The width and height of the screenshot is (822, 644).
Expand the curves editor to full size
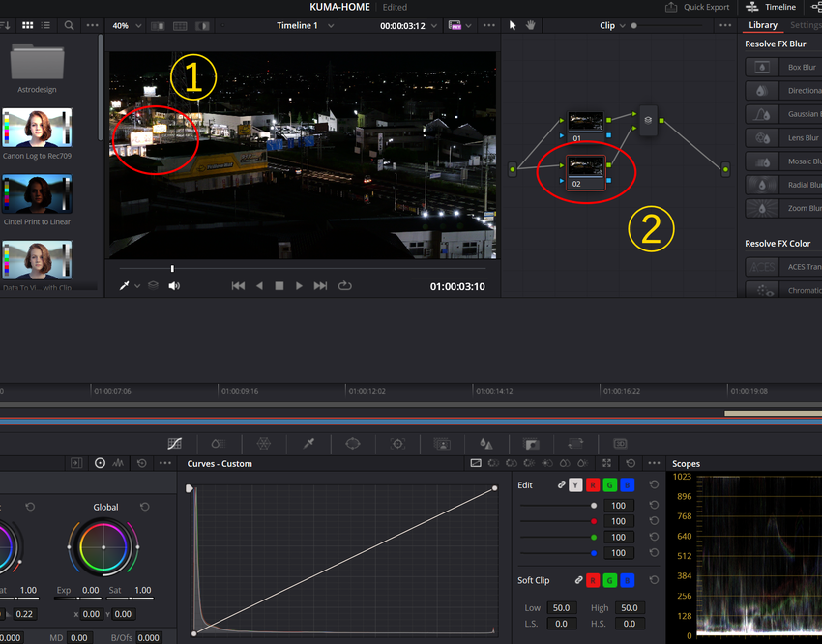tap(606, 463)
